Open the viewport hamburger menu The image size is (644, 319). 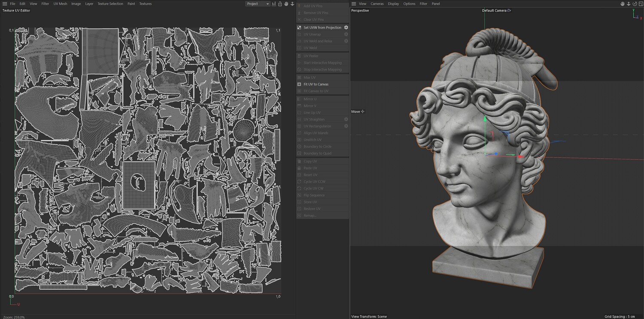point(354,4)
